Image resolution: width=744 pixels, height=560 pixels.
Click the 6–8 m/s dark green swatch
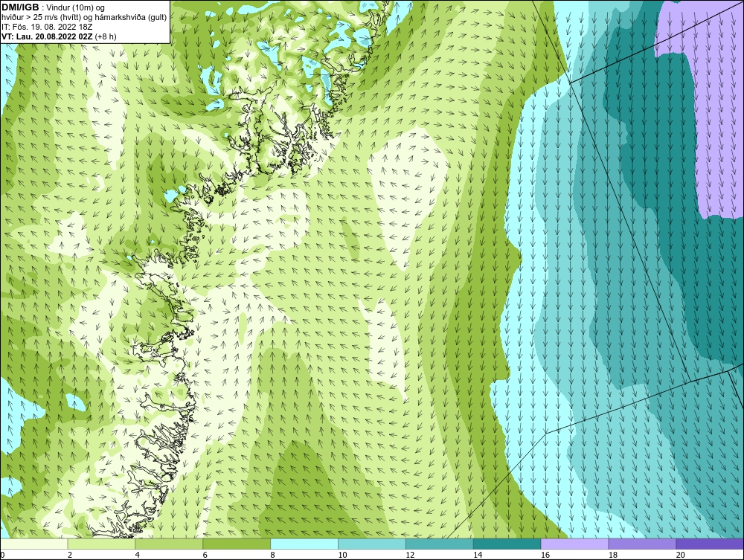[237, 544]
